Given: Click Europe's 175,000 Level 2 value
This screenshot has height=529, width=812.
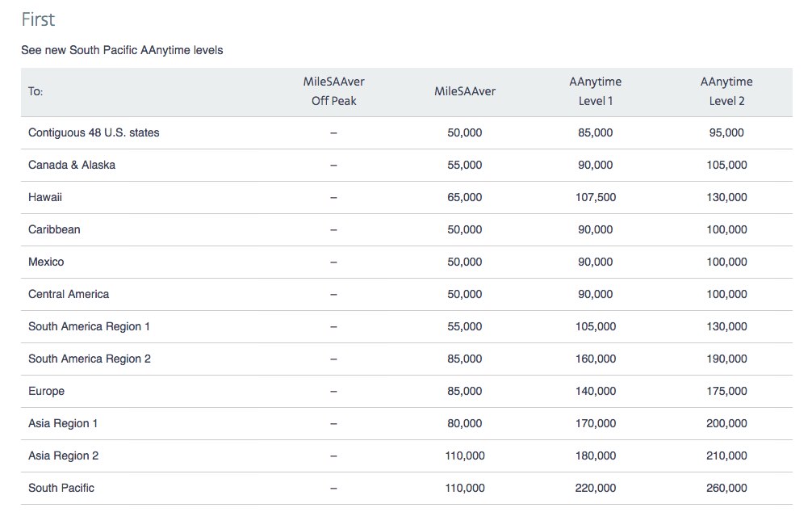Looking at the screenshot, I should (x=726, y=391).
